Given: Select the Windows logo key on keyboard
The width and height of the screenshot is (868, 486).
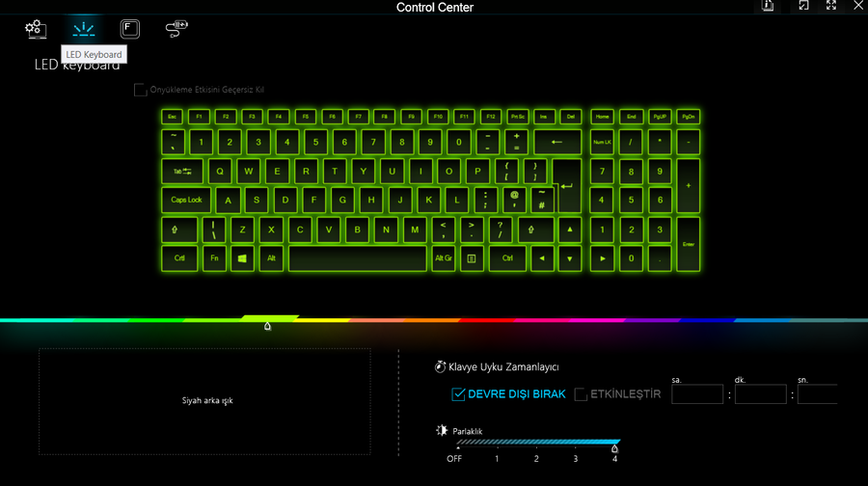Looking at the screenshot, I should 242,258.
